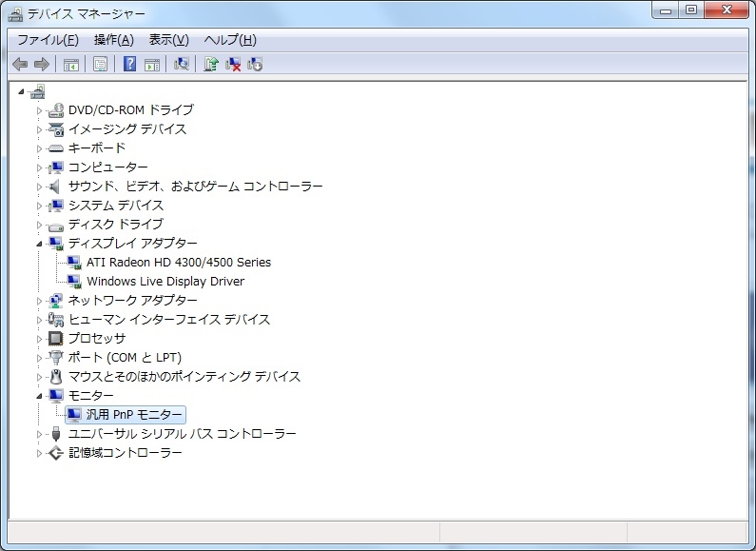Select the サウンド、ビデオ、およびゲーム コントローラー row
This screenshot has height=551, width=756.
(195, 187)
